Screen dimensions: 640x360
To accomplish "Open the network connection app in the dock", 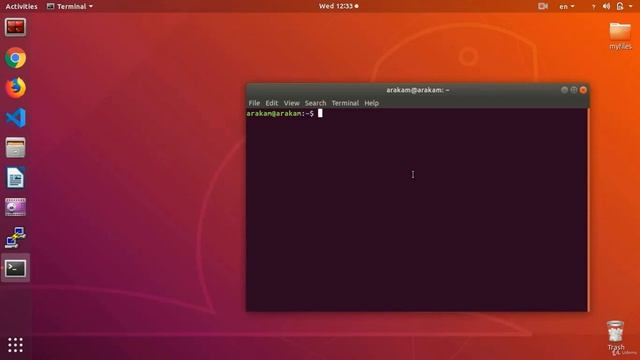I will pos(16,237).
